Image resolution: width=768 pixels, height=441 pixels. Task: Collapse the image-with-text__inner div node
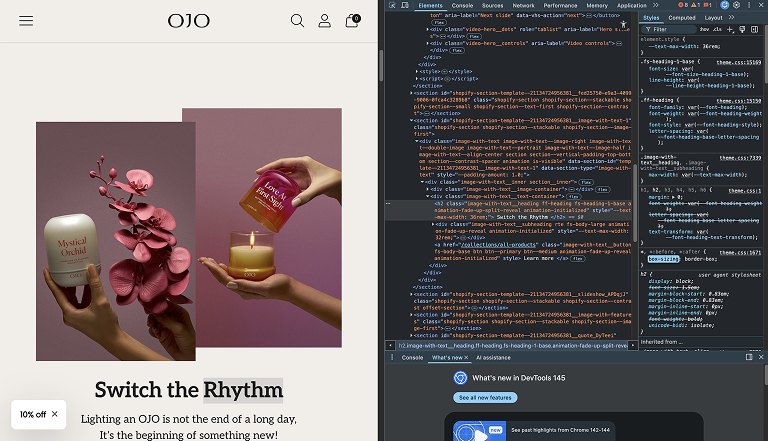pyautogui.click(x=422, y=182)
